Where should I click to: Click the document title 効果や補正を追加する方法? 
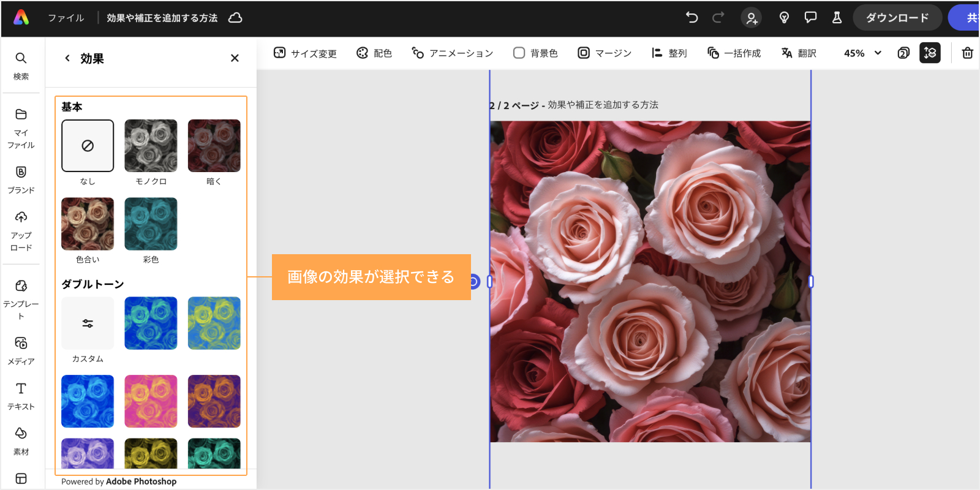(162, 18)
